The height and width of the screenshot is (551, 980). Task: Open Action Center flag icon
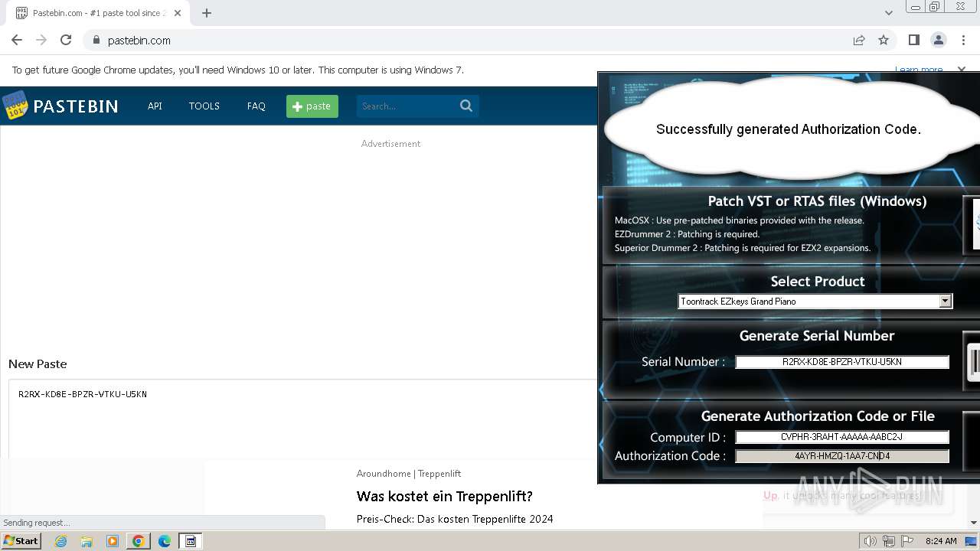click(907, 541)
